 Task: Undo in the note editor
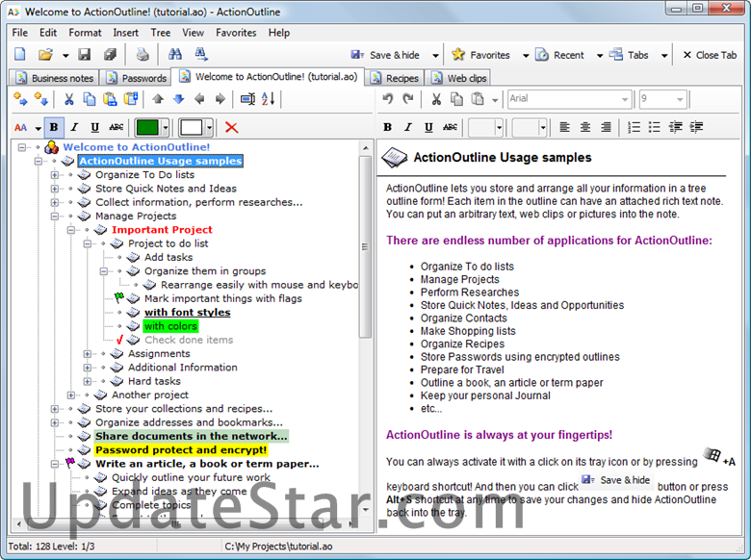pyautogui.click(x=387, y=99)
